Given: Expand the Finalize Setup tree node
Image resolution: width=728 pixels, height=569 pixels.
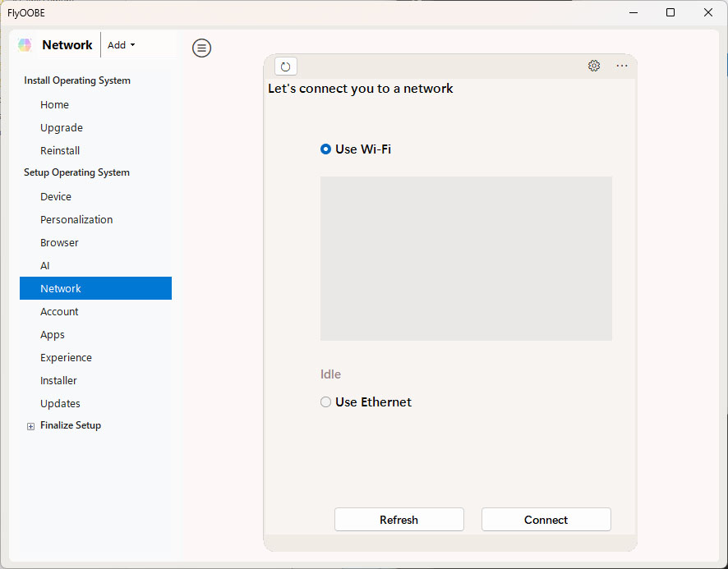Looking at the screenshot, I should (31, 426).
